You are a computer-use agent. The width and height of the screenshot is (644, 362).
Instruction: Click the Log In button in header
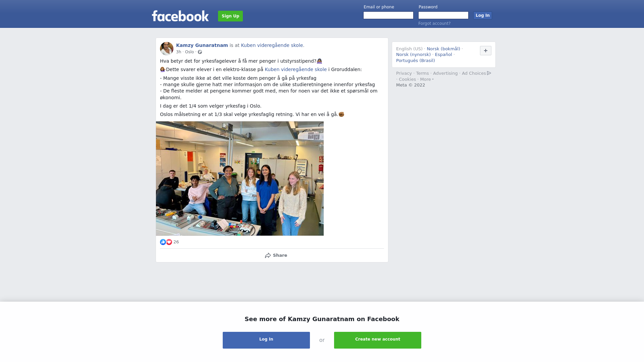[483, 15]
